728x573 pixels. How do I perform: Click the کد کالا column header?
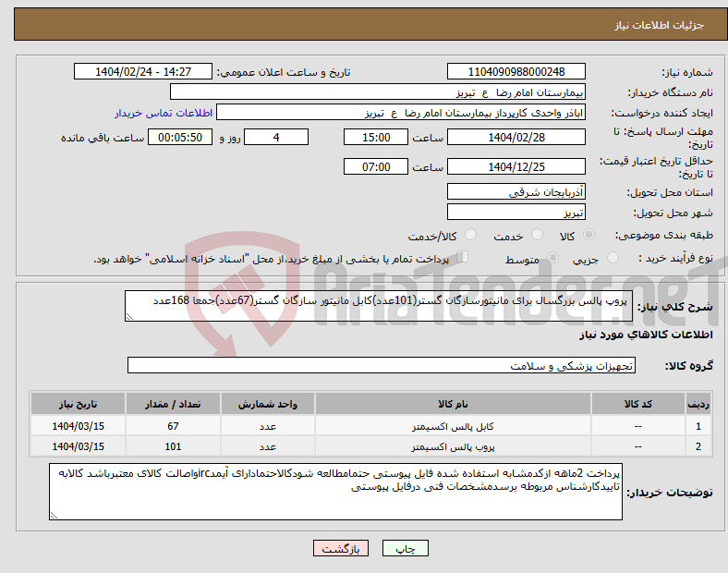pos(638,404)
